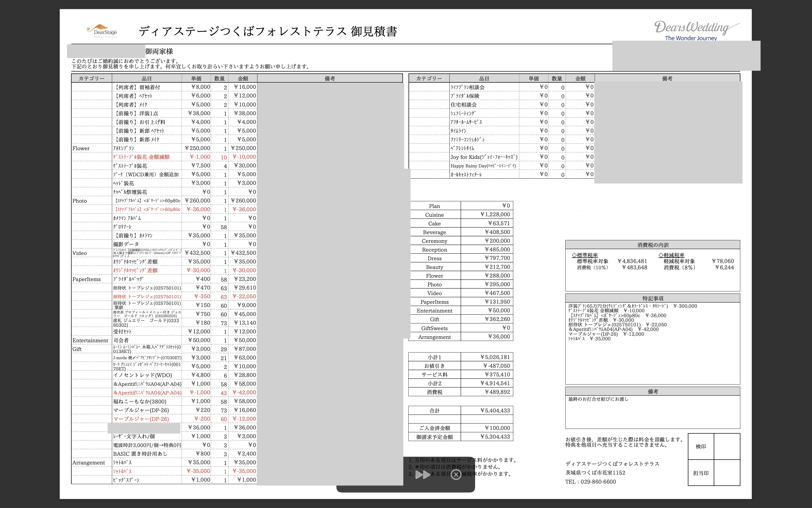812x508 pixels.
Task: Select the ｱﾈﾓﾌﾟﾗﾝ flower item
Action: (123, 148)
